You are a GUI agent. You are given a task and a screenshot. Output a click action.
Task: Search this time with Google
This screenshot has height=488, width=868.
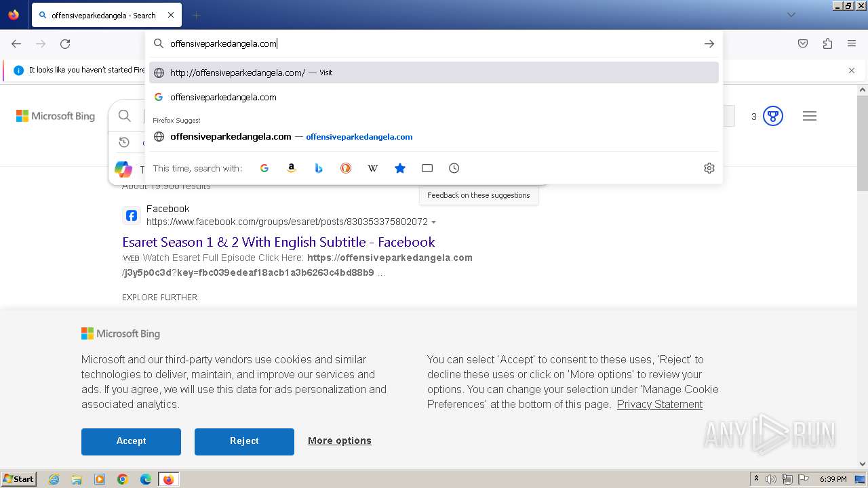[264, 168]
